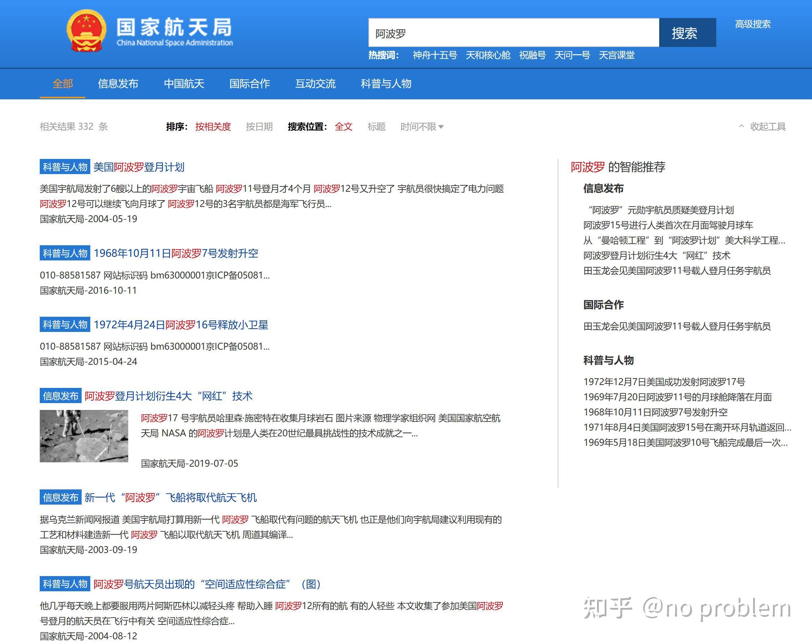Open recommended 从“曼哈顿工程”到“阿波罗计划”
Screen dimensions: 812x644
point(684,240)
